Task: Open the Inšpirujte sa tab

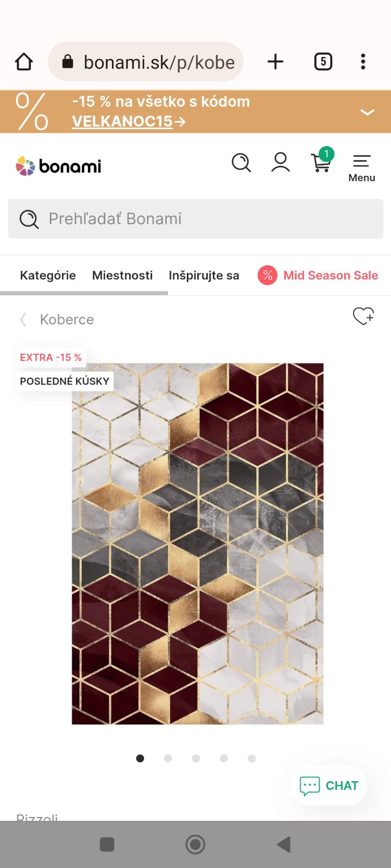Action: click(204, 276)
